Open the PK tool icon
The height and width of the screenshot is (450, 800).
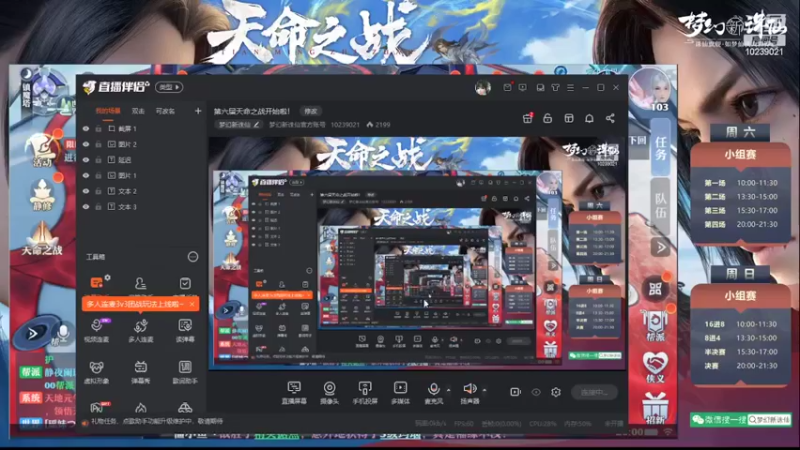coord(98,407)
